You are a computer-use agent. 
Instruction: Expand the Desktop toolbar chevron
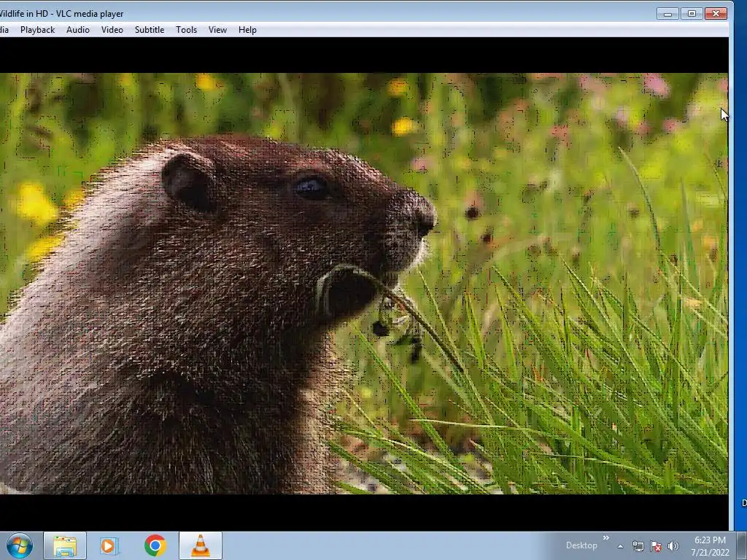click(606, 538)
